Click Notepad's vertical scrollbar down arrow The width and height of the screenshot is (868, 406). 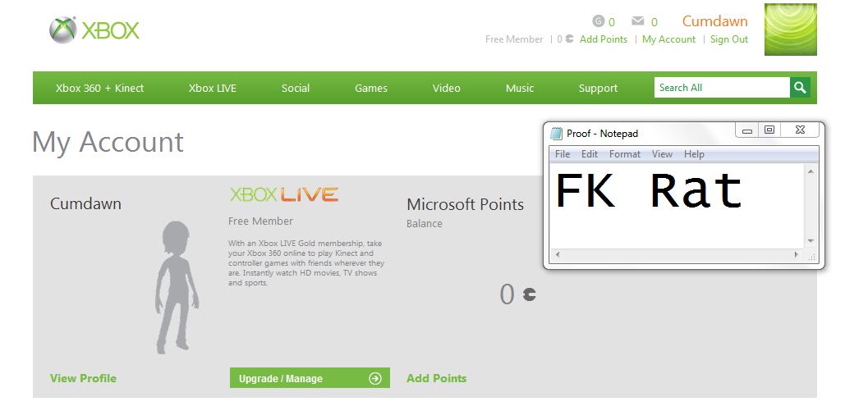click(811, 241)
